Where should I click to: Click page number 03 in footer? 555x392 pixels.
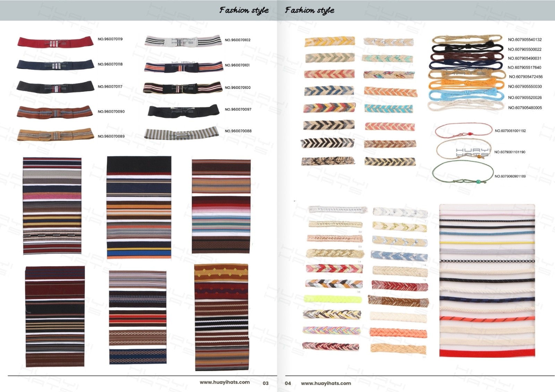tap(265, 383)
